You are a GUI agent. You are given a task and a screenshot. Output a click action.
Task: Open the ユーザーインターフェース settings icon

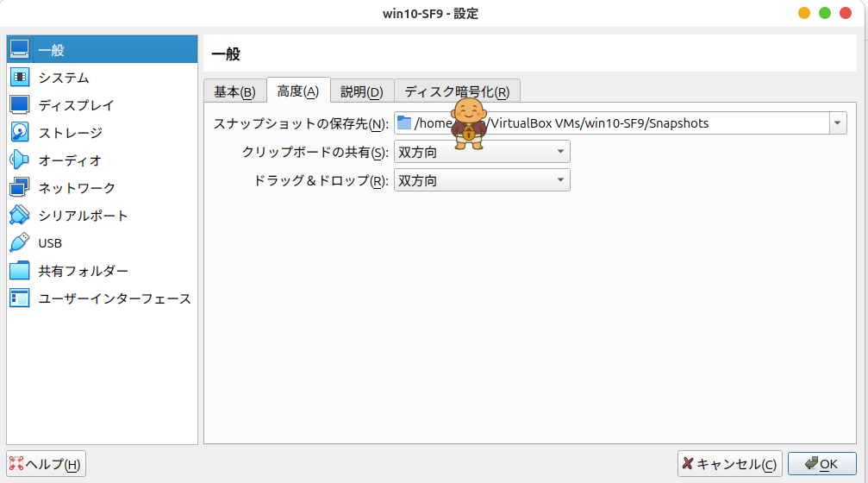coord(20,298)
